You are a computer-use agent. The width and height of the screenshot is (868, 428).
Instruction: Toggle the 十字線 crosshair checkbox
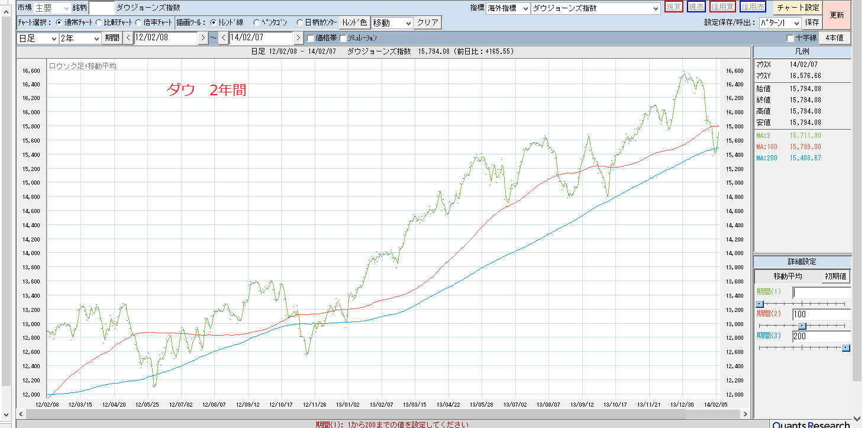pos(790,38)
